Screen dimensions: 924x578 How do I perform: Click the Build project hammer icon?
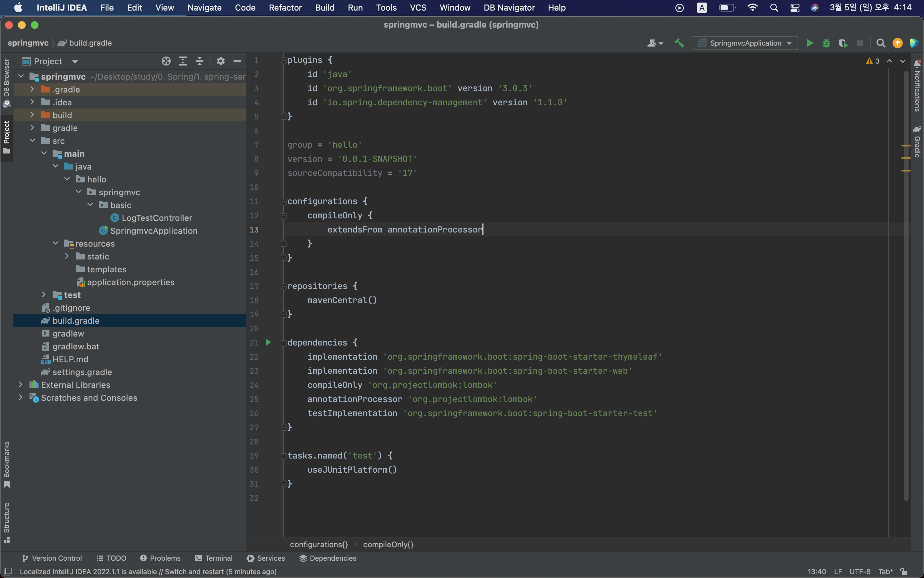[679, 43]
